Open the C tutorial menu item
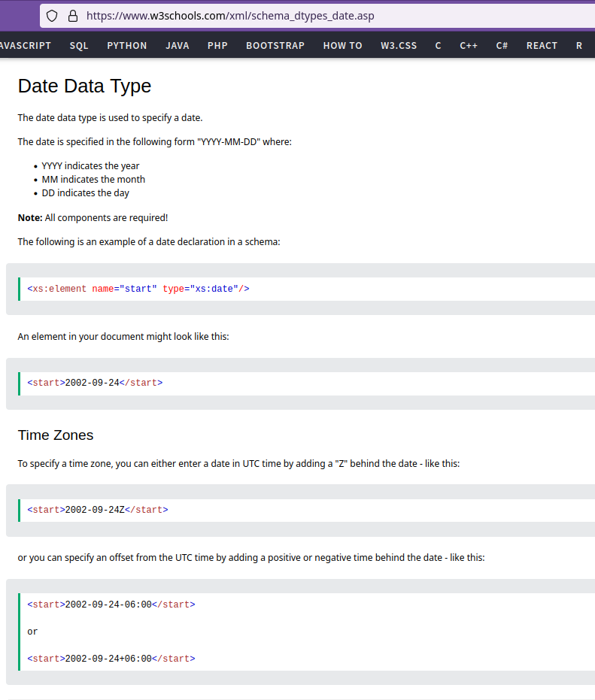Image resolution: width=595 pixels, height=700 pixels. [x=439, y=46]
